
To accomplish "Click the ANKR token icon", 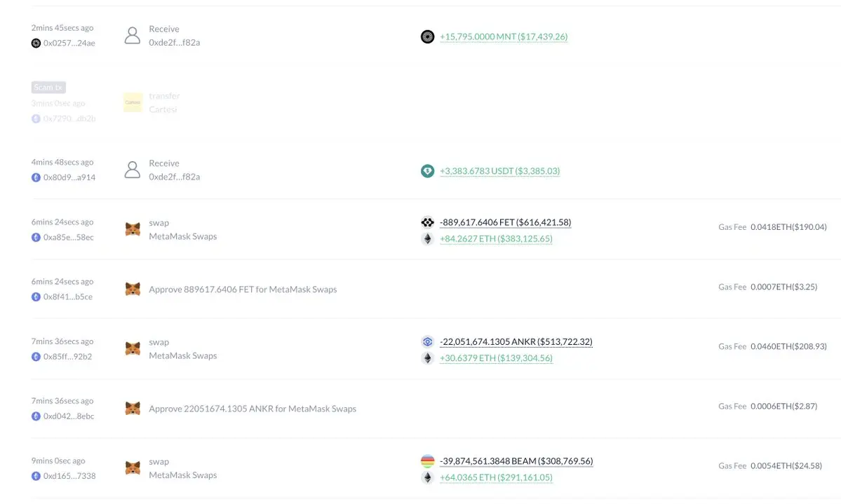I will (427, 341).
